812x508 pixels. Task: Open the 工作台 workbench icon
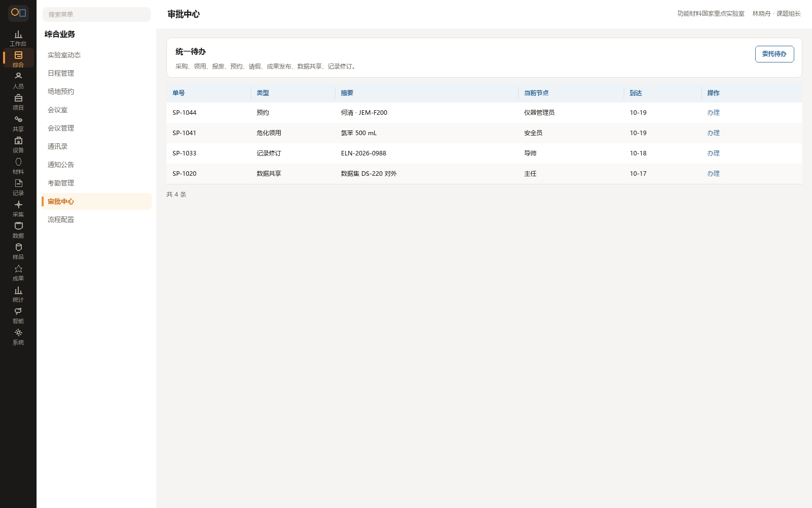coord(18,38)
